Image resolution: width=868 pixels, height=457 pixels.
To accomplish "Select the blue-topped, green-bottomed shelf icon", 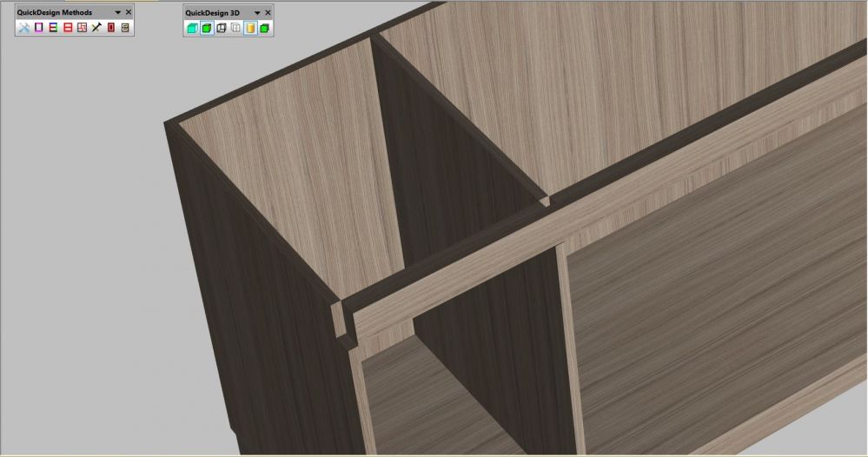I will pyautogui.click(x=53, y=27).
